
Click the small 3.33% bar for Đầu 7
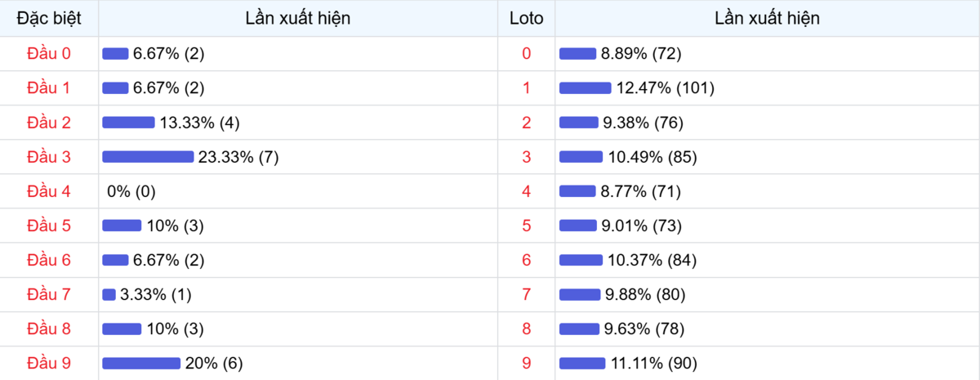[109, 294]
